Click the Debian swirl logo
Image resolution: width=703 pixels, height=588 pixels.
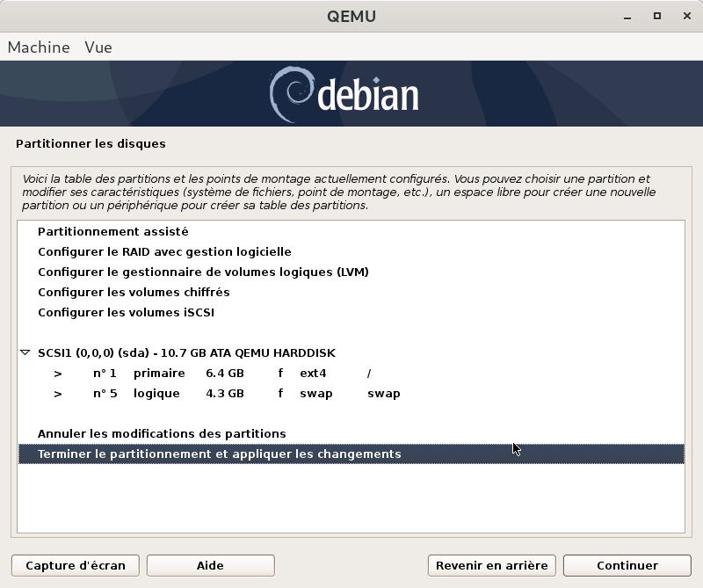click(x=290, y=94)
